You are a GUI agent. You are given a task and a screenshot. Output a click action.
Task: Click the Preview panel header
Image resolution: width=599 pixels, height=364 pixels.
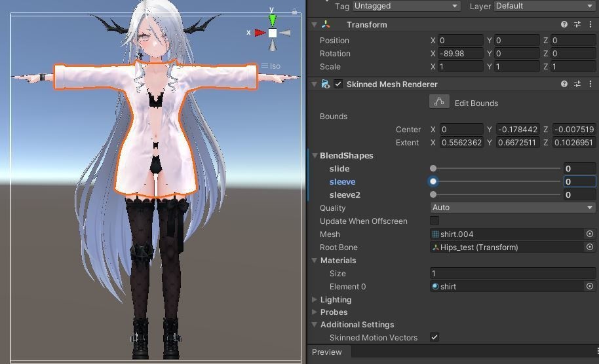326,352
